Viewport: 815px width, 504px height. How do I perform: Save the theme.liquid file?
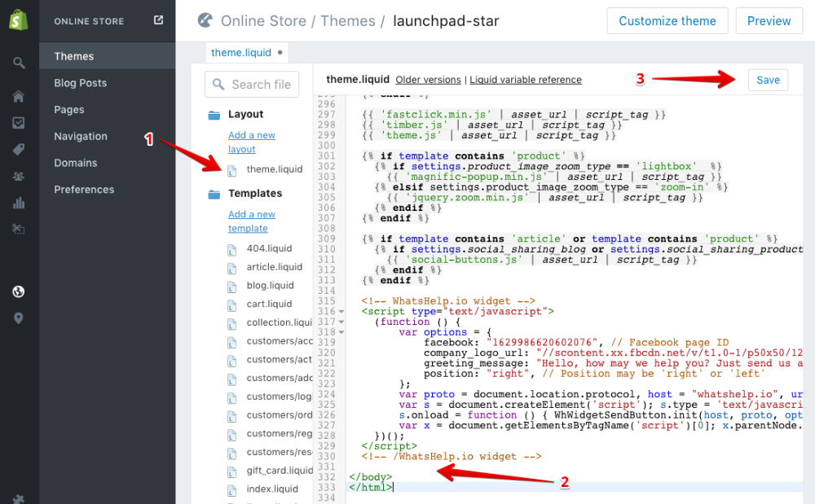(x=768, y=80)
